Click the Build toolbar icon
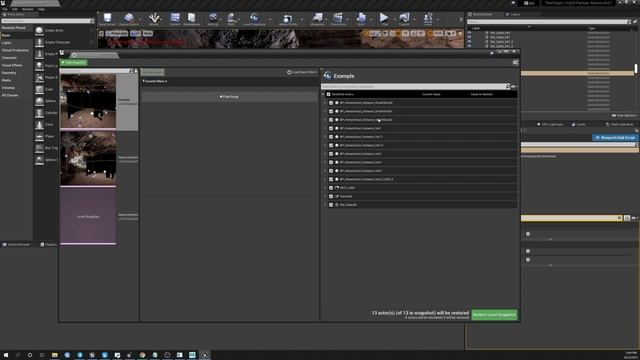The height and width of the screenshot is (360, 640). 361,19
